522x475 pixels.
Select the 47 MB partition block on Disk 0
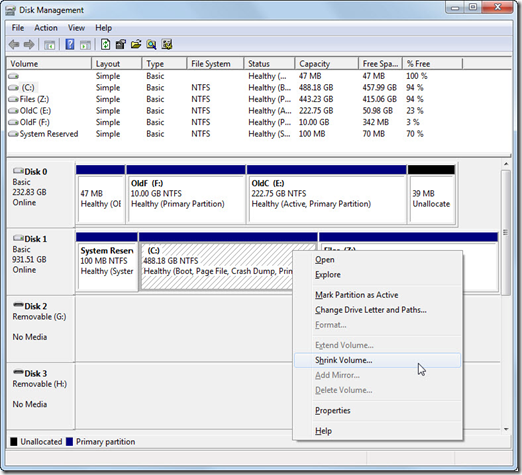tap(100, 194)
